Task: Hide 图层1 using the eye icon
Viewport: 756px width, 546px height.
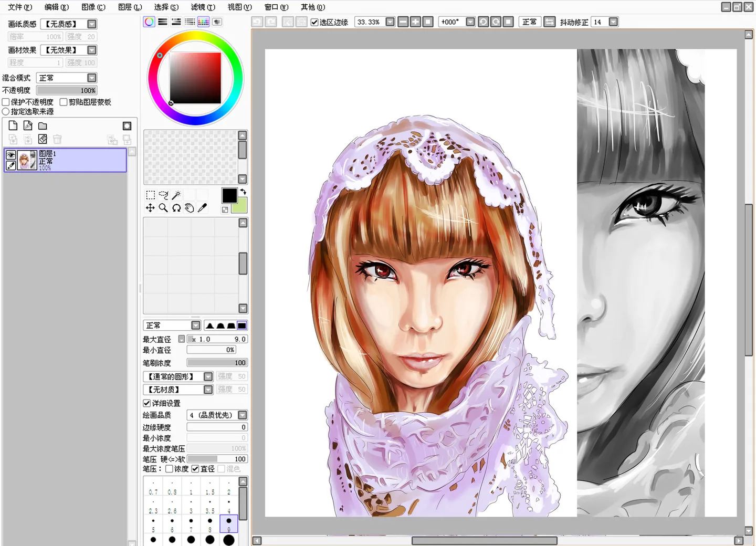Action: pyautogui.click(x=10, y=155)
